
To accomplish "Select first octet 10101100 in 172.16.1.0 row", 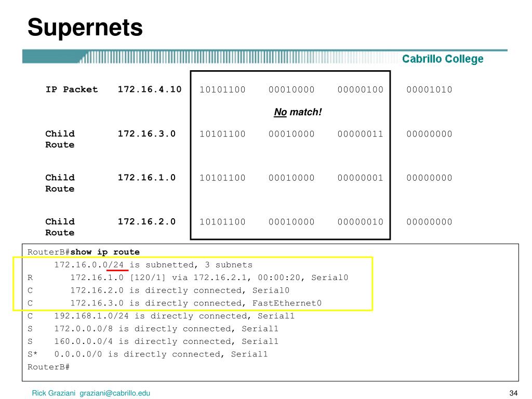I will click(222, 178).
